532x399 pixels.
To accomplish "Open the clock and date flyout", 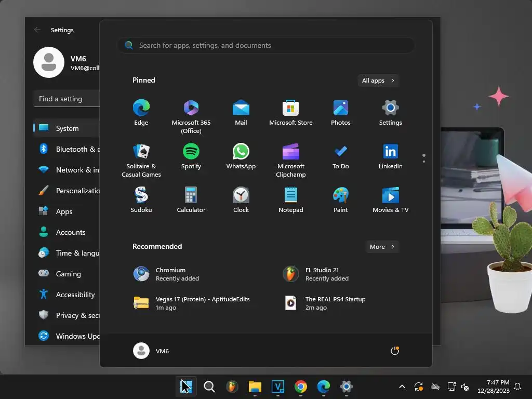I will click(494, 387).
